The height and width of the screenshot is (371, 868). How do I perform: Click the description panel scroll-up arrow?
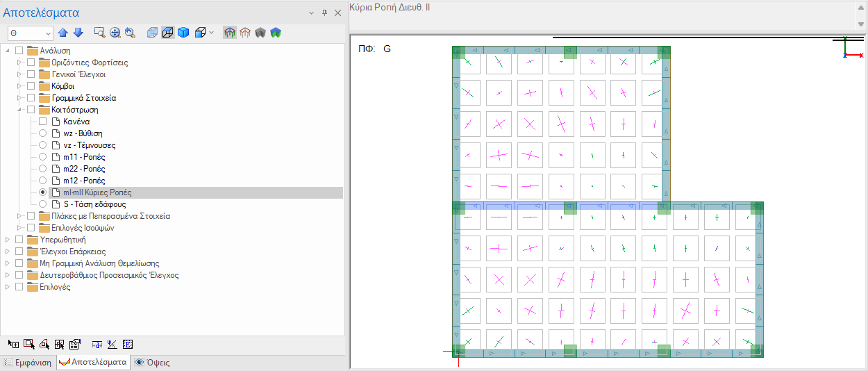861,8
